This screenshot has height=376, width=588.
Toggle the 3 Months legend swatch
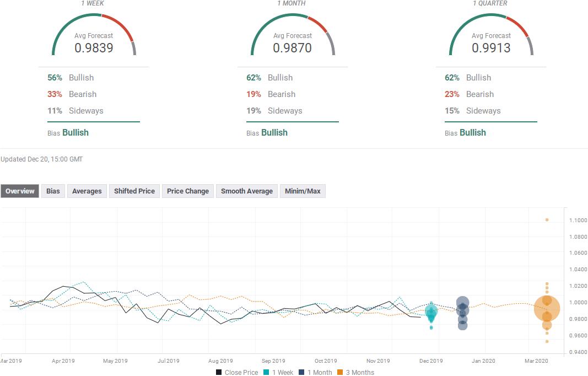click(x=340, y=372)
